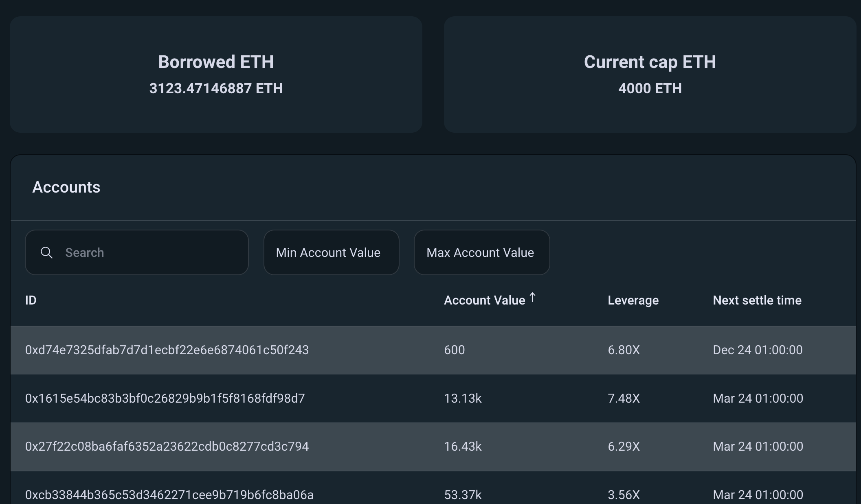Click the Accounts panel heading
Viewport: 861px width, 504px height.
coord(66,187)
